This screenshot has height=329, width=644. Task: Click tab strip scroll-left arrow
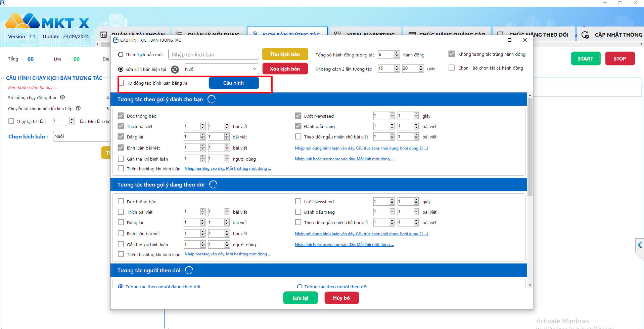click(98, 44)
